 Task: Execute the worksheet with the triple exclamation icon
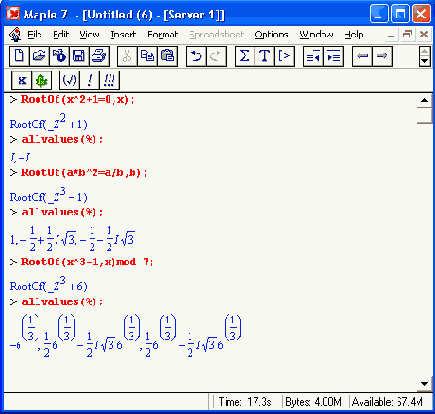click(x=109, y=80)
